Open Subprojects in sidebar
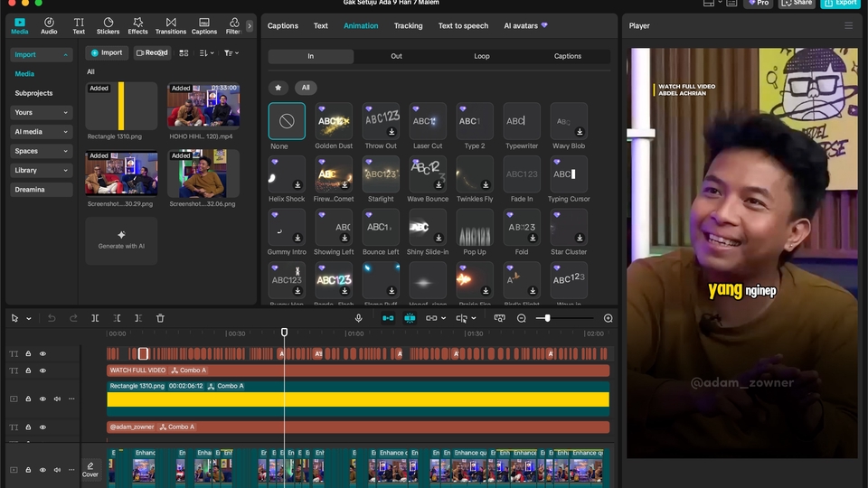Image resolution: width=868 pixels, height=488 pixels. [x=33, y=93]
